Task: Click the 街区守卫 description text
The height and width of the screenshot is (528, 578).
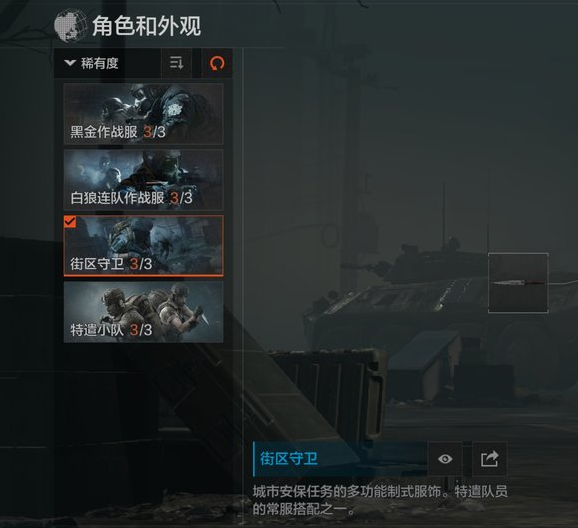Action: pos(380,500)
